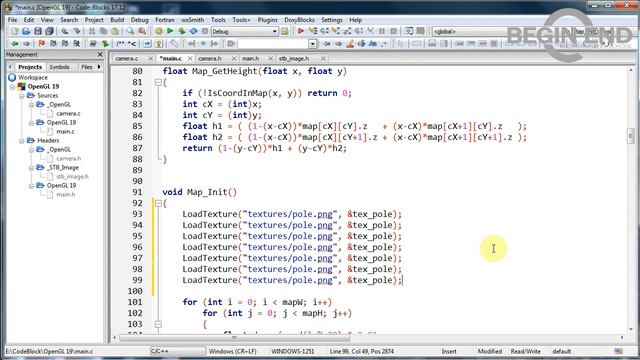Select stb_image.h in the project tree
The image size is (640, 360).
tap(72, 176)
